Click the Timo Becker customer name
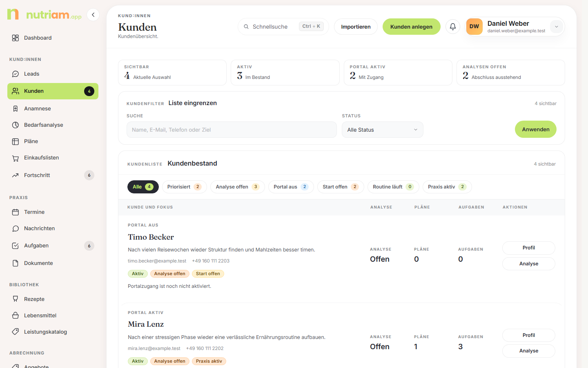 151,237
